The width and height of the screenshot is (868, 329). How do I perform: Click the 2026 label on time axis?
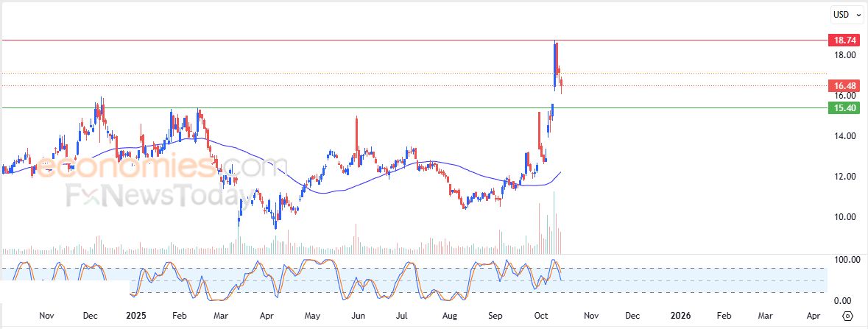pos(680,316)
